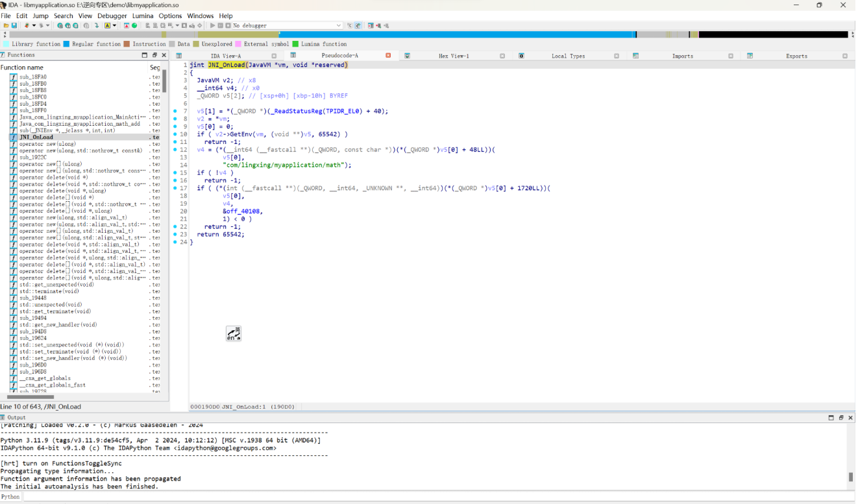Viewport: 858px width, 504px height.
Task: Close the Functions panel
Action: coord(164,55)
